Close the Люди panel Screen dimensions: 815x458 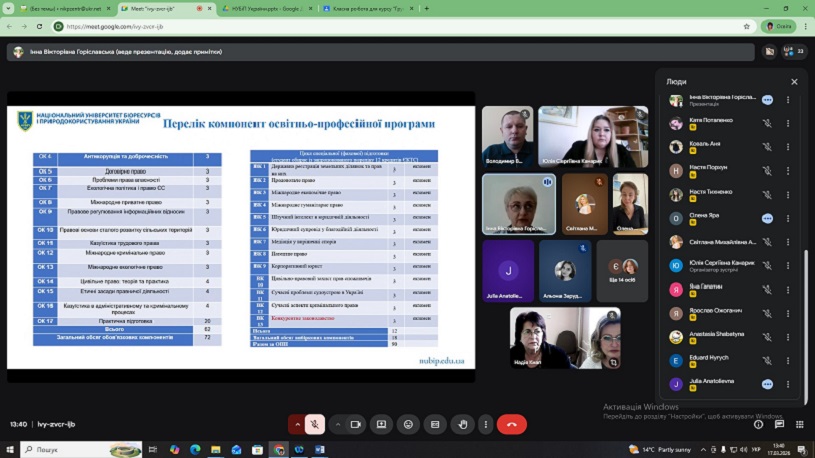[x=794, y=82]
